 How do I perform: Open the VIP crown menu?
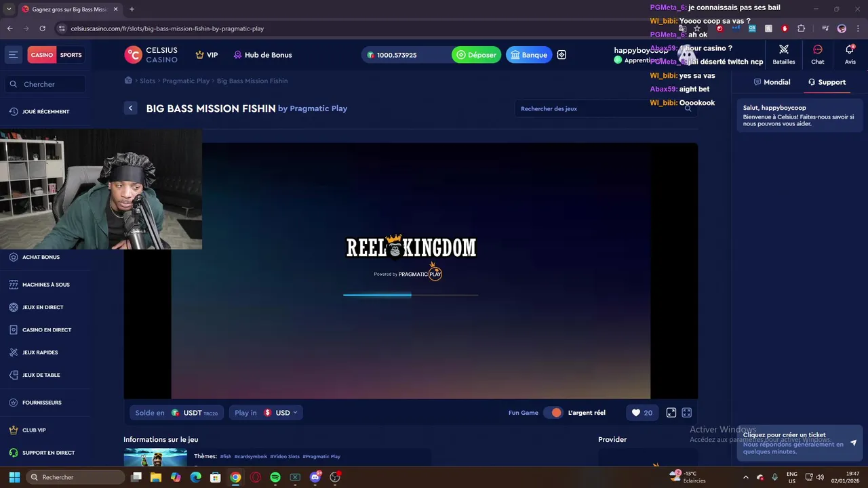pyautogui.click(x=207, y=55)
